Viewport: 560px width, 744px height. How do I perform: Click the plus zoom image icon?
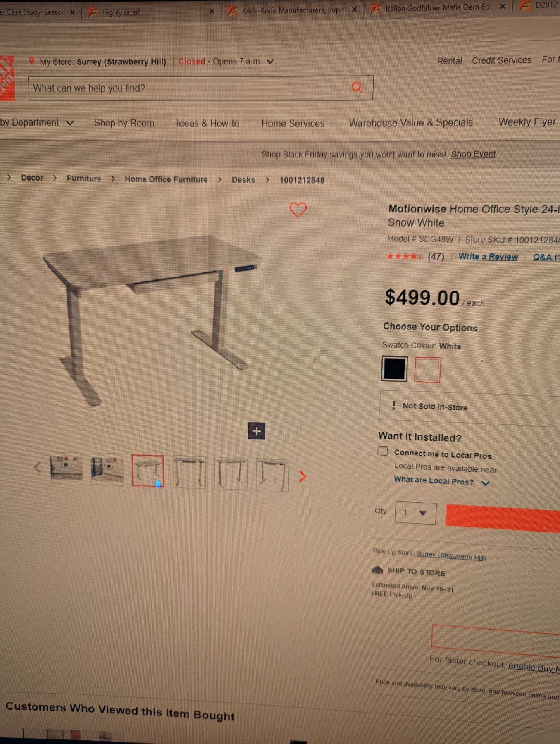click(x=257, y=431)
